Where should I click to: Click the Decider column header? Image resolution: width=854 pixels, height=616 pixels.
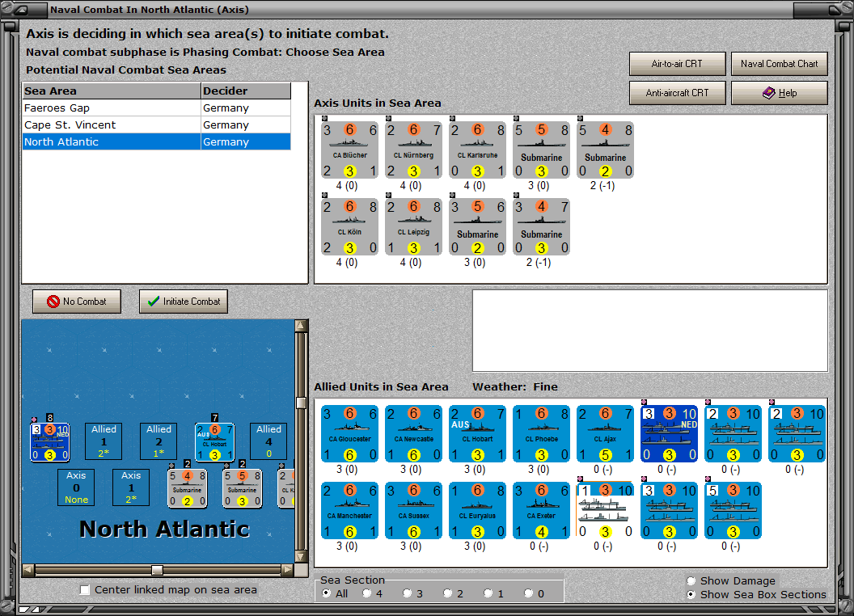click(246, 91)
